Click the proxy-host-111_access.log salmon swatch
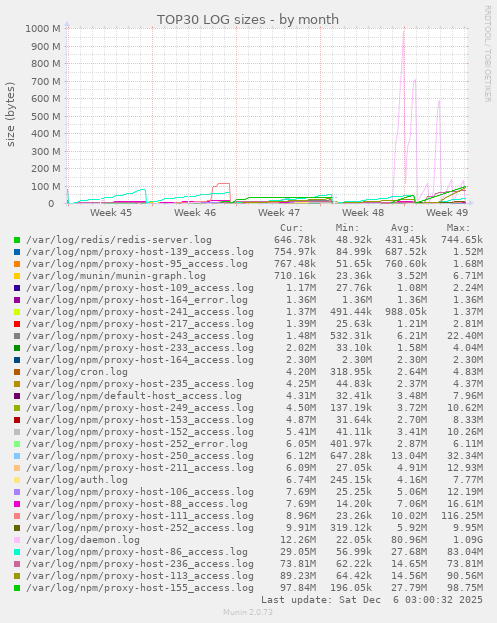Image resolution: width=497 pixels, height=623 pixels. [17, 516]
